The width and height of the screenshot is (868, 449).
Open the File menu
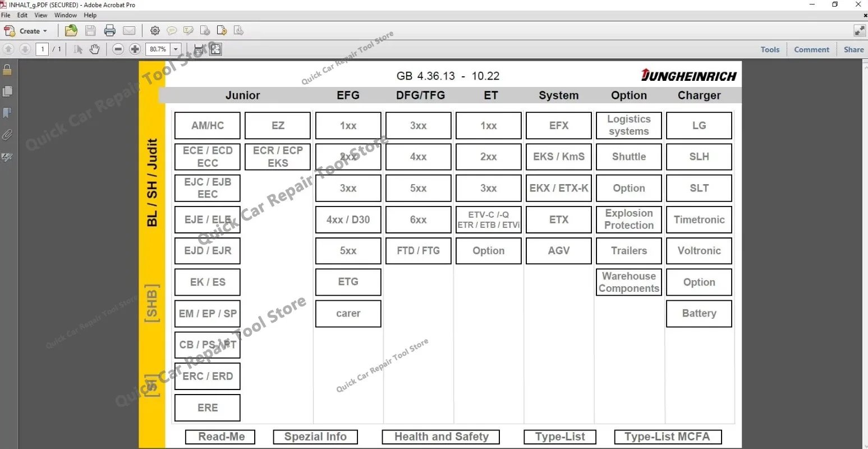tap(6, 15)
